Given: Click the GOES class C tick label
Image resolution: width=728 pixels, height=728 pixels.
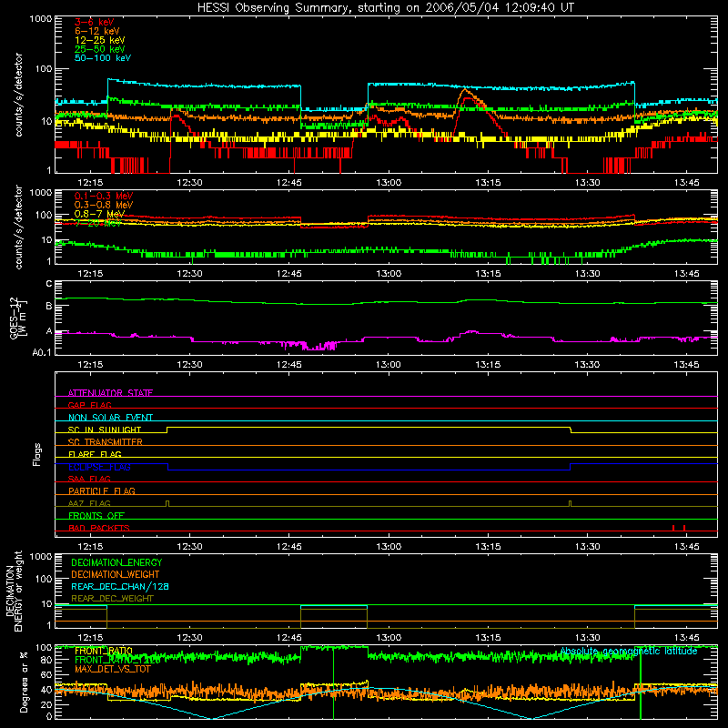Looking at the screenshot, I should (x=49, y=284).
